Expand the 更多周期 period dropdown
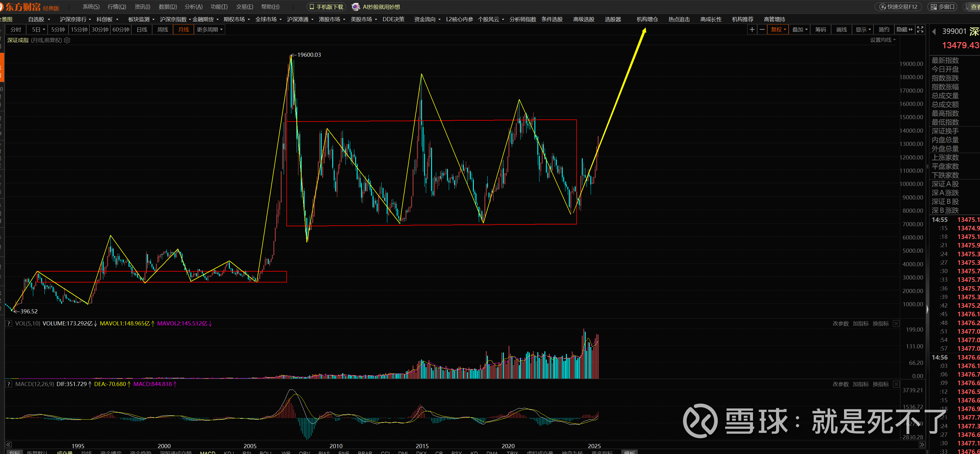Viewport: 980px width, 454px height. click(210, 30)
